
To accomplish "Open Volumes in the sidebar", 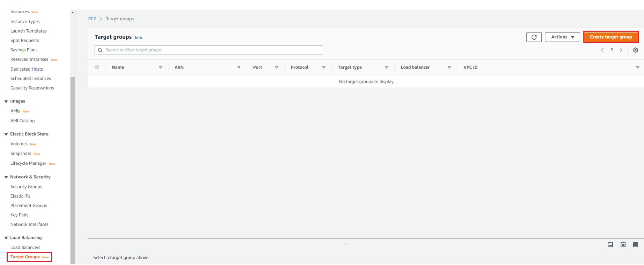I will (x=19, y=144).
